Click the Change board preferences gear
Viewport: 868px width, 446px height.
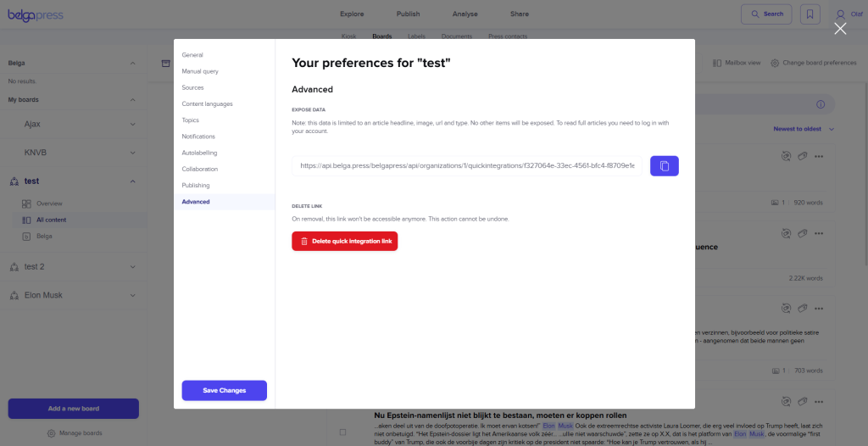775,63
